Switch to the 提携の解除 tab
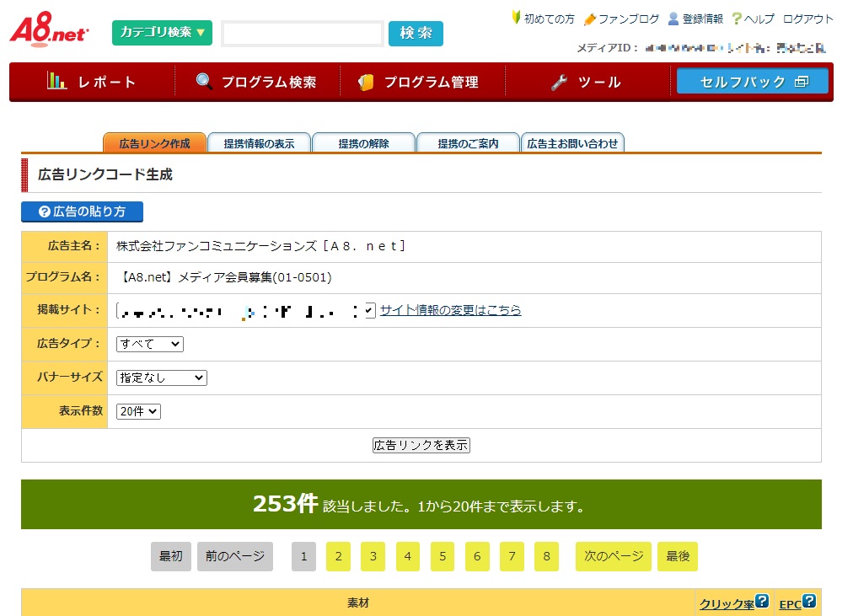This screenshot has width=853, height=616. [363, 143]
